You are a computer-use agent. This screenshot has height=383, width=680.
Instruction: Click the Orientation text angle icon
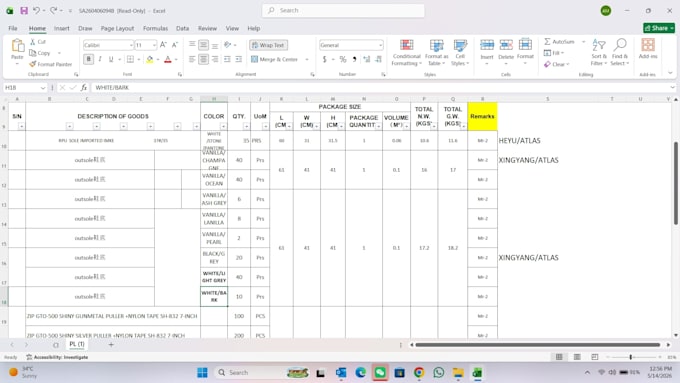[228, 45]
